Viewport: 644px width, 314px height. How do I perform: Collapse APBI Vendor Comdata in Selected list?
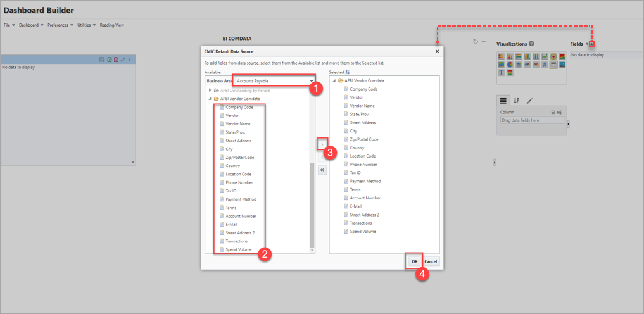pyautogui.click(x=334, y=80)
